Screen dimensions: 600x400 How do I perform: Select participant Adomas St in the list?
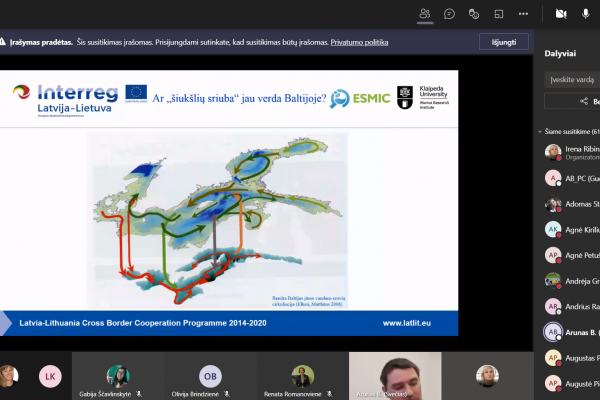[572, 204]
